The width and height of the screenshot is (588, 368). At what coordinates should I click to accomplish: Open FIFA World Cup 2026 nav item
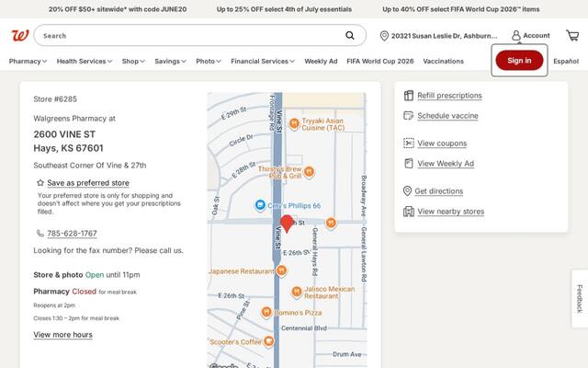tap(379, 61)
